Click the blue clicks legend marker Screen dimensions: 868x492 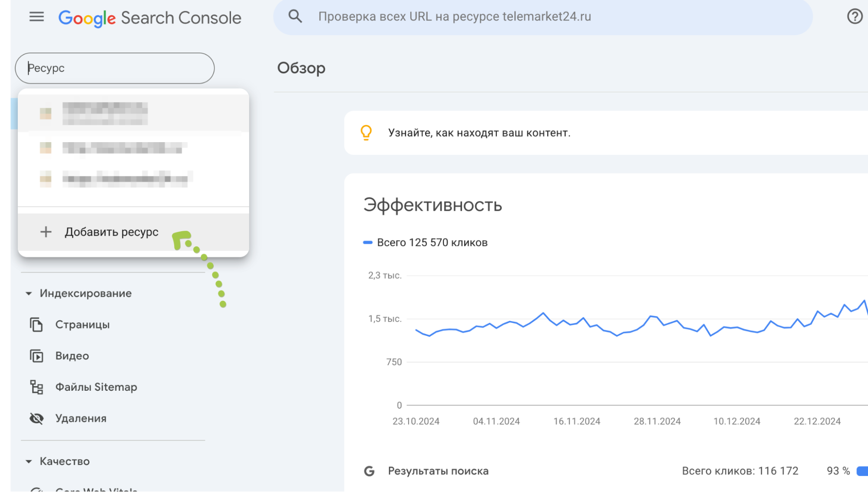pos(368,243)
